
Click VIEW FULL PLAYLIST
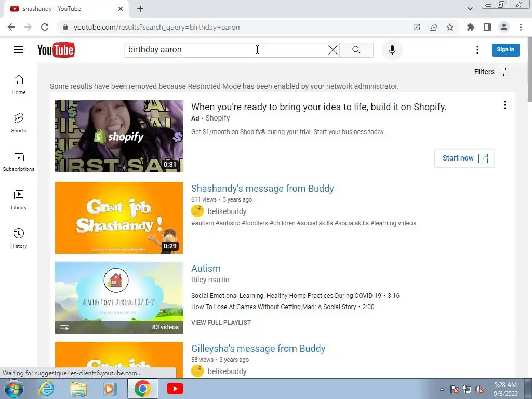pos(221,323)
